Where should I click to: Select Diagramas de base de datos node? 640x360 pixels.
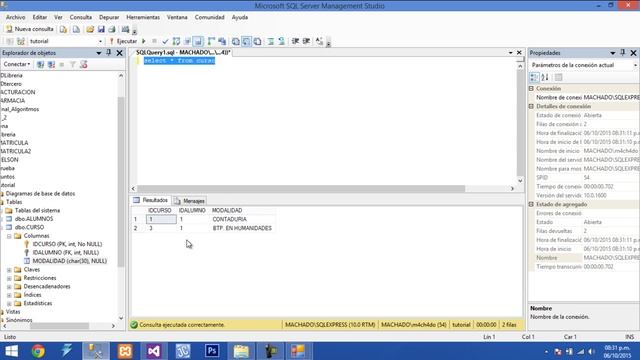tap(40, 193)
